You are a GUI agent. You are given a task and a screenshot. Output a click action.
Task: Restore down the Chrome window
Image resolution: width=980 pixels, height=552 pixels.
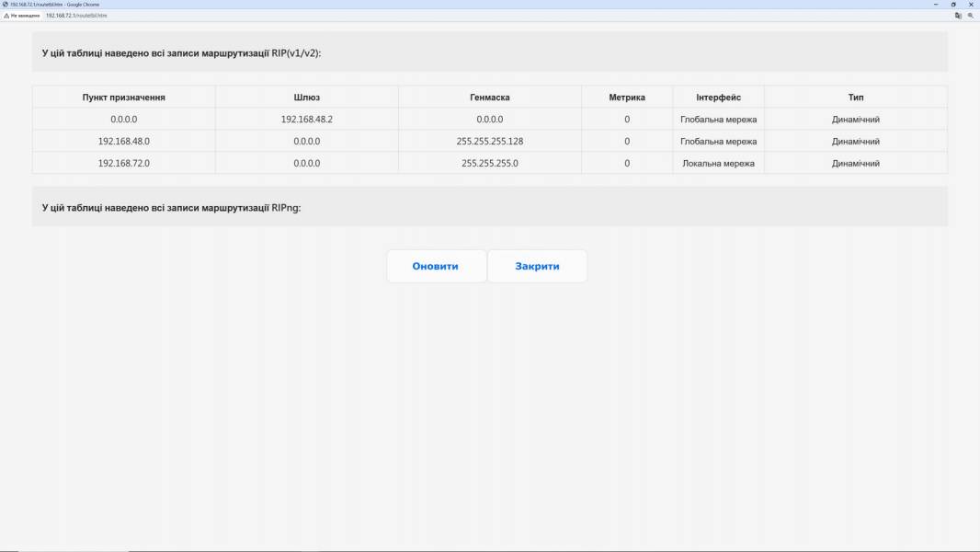[x=953, y=5]
